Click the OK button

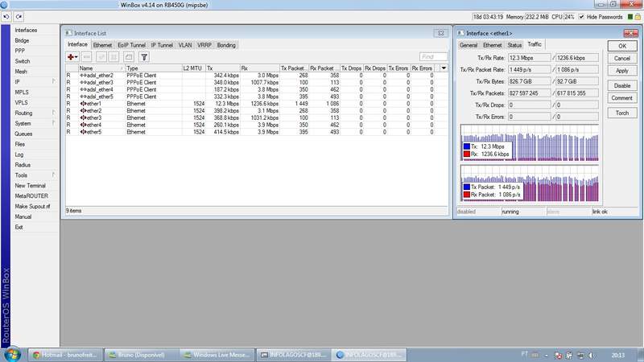point(622,46)
